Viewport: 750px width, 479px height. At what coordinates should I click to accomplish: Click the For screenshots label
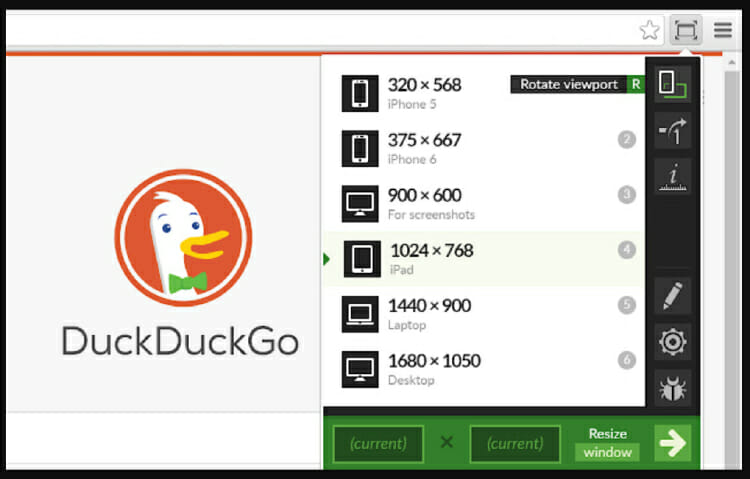pos(431,214)
